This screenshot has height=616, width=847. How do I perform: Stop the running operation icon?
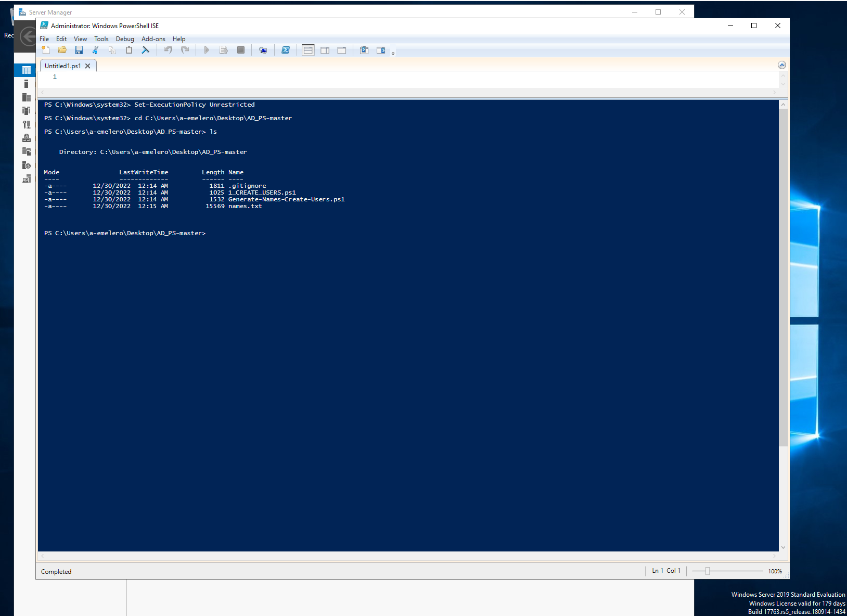(241, 50)
